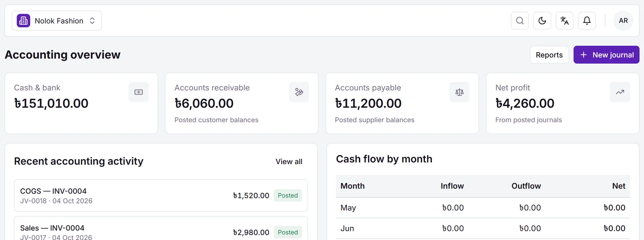Create a New journal entry
Screen dimensions: 644x240
click(x=607, y=55)
